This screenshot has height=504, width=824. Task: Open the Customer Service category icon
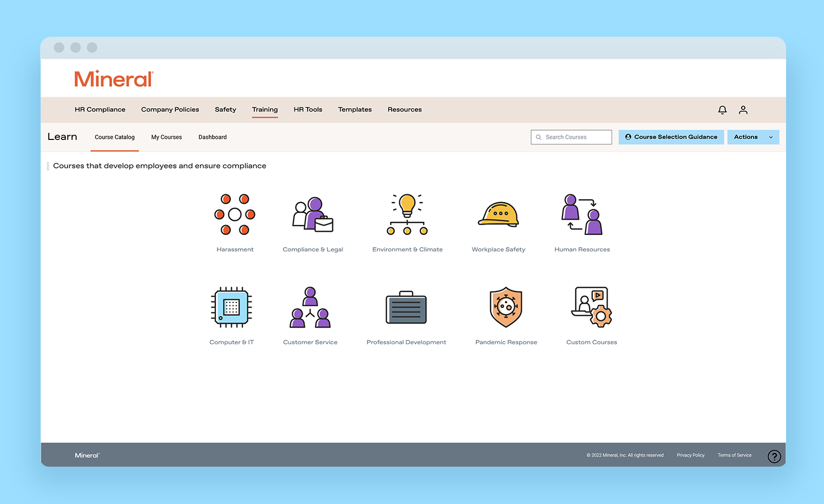coord(310,307)
